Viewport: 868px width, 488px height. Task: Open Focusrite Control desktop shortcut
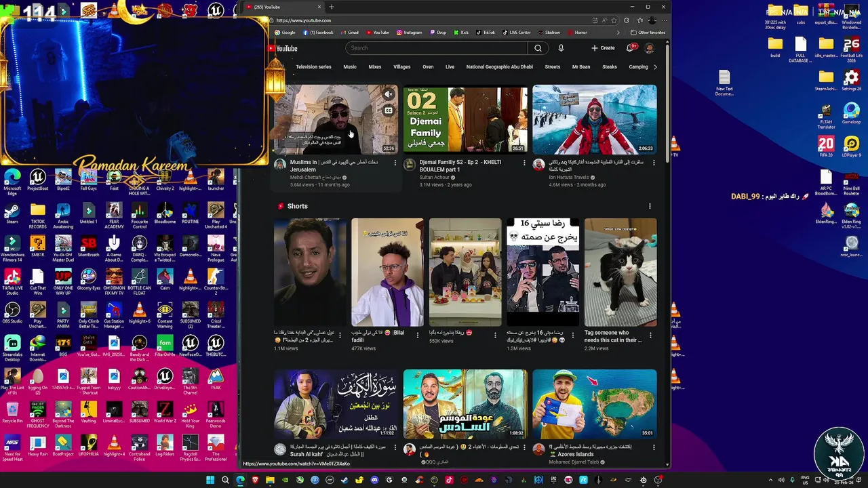coord(140,215)
